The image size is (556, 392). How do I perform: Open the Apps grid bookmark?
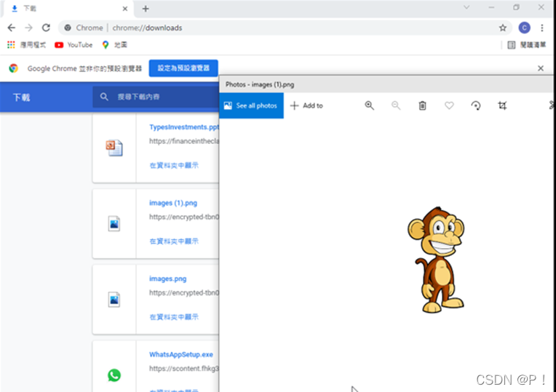26,45
